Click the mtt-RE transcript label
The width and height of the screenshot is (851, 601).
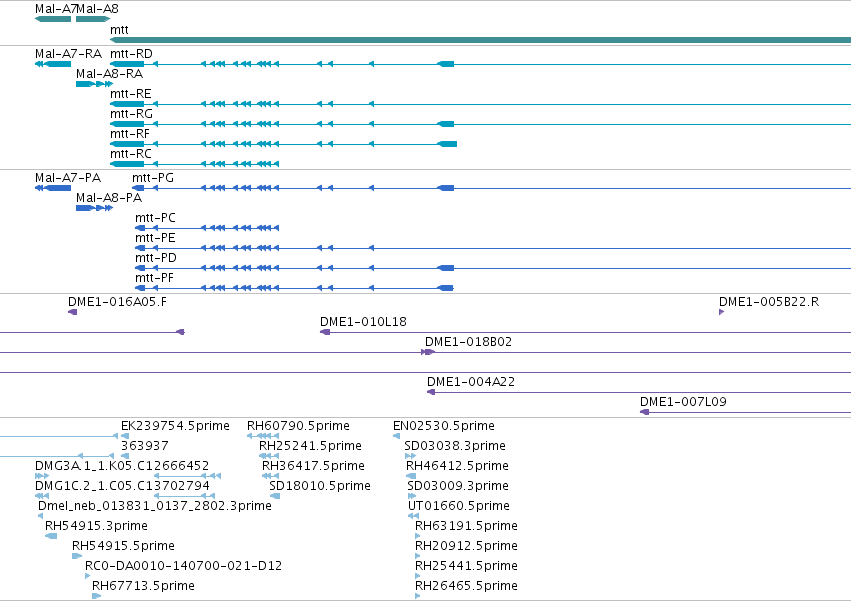(x=131, y=94)
